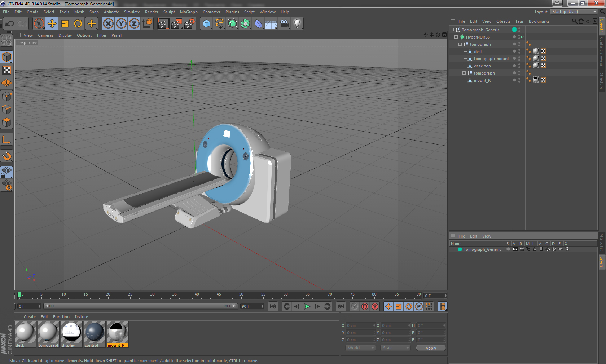Go to end of animation
Image resolution: width=606 pixels, height=364 pixels.
[341, 306]
